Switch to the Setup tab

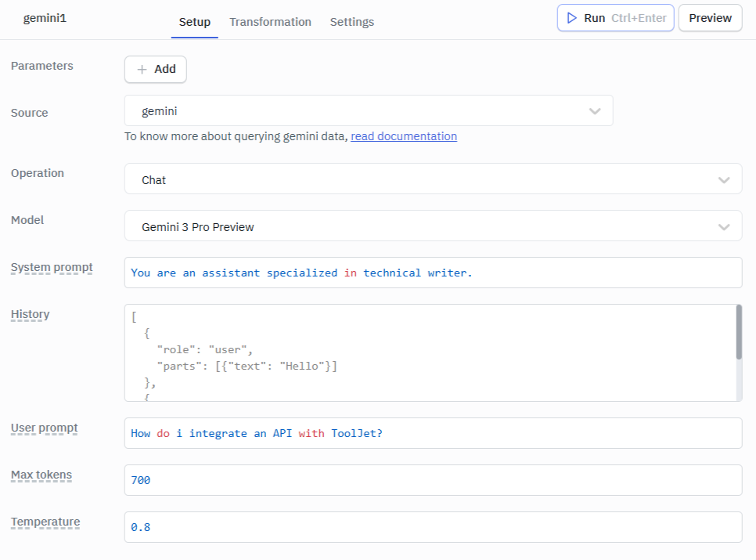(x=194, y=22)
